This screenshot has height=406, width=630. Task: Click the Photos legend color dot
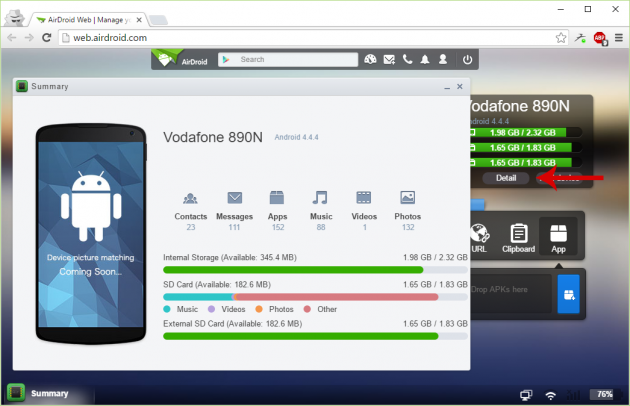(259, 309)
